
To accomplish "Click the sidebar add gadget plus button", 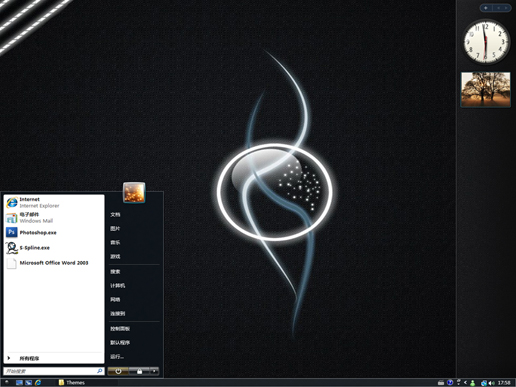I will [x=486, y=8].
